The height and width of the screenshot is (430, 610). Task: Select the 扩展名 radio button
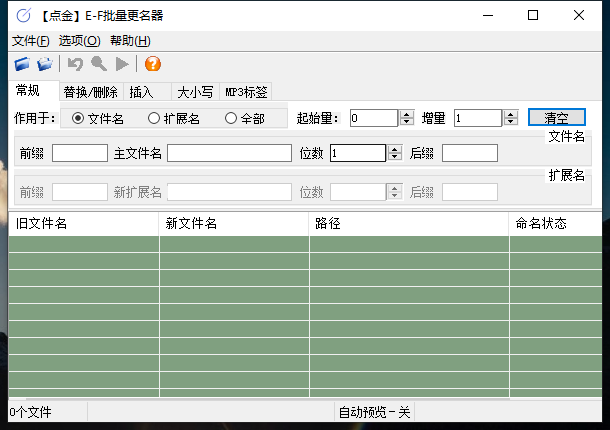click(x=154, y=118)
